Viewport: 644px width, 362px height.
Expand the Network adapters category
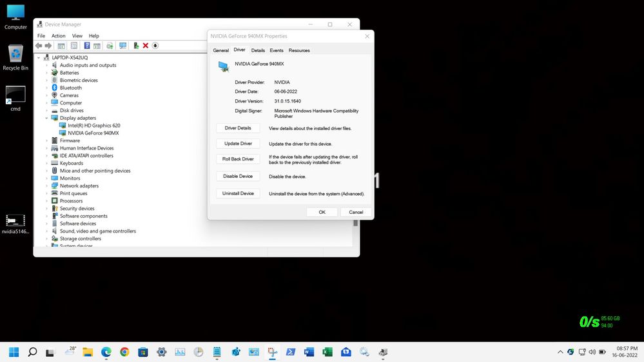point(46,186)
